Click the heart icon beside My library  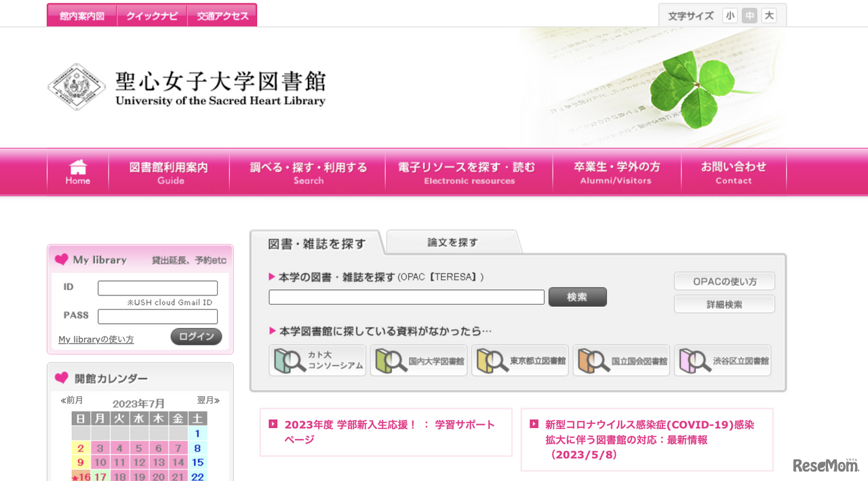click(62, 259)
